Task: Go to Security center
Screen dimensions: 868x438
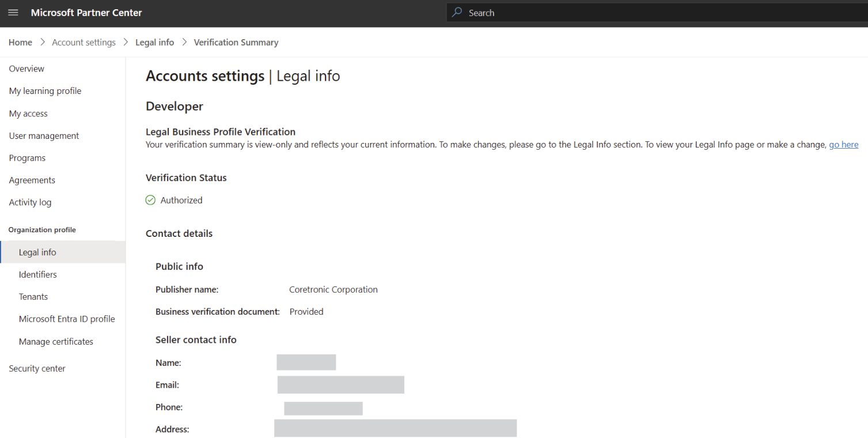Action: tap(37, 368)
